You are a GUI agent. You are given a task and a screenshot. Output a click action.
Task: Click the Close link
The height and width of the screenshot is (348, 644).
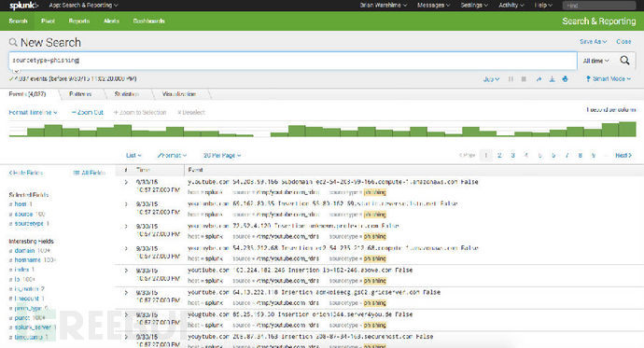pyautogui.click(x=623, y=41)
